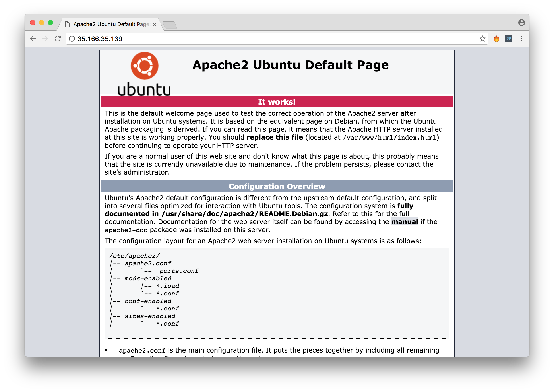Viewport: 554px width, 392px height.
Task: Click sites-enabled in the config tree
Action: [x=150, y=316]
